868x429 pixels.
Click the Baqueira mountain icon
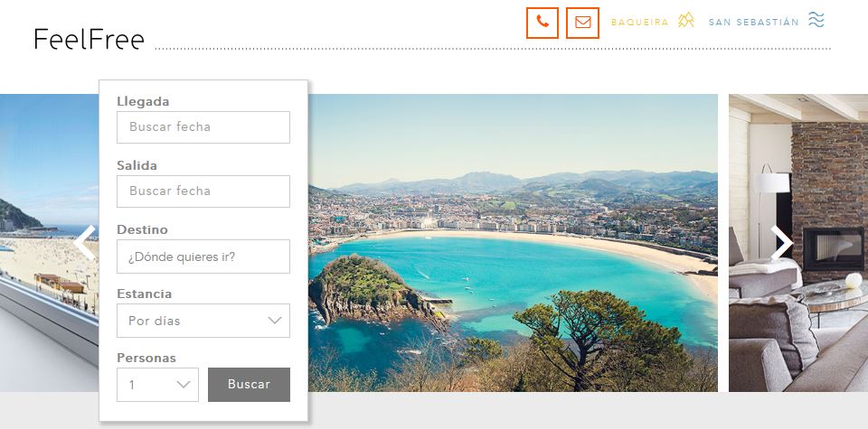686,21
